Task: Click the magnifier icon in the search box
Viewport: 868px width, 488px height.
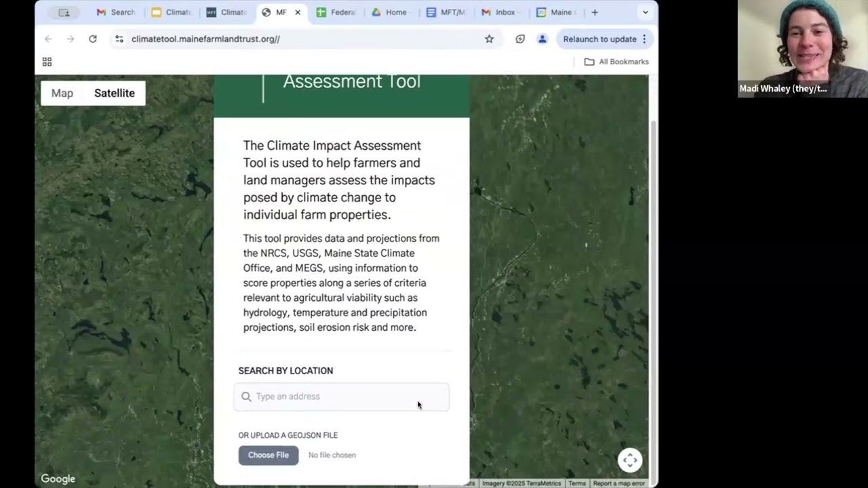Action: (246, 396)
